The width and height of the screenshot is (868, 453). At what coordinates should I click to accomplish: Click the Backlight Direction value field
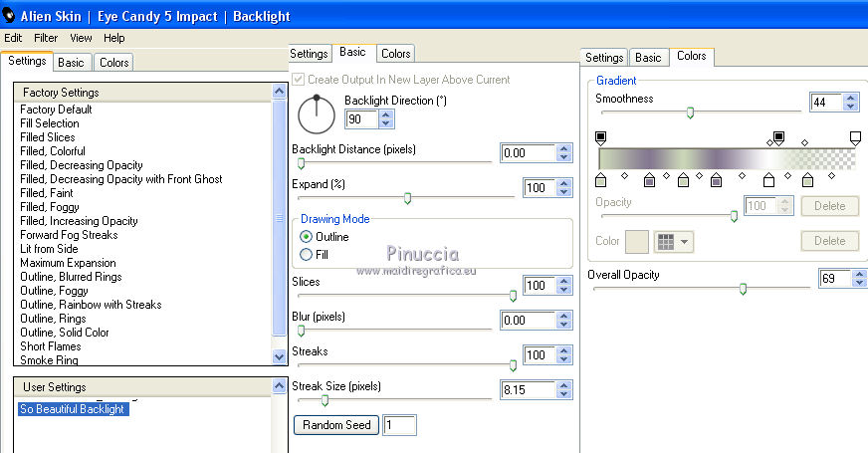click(361, 119)
